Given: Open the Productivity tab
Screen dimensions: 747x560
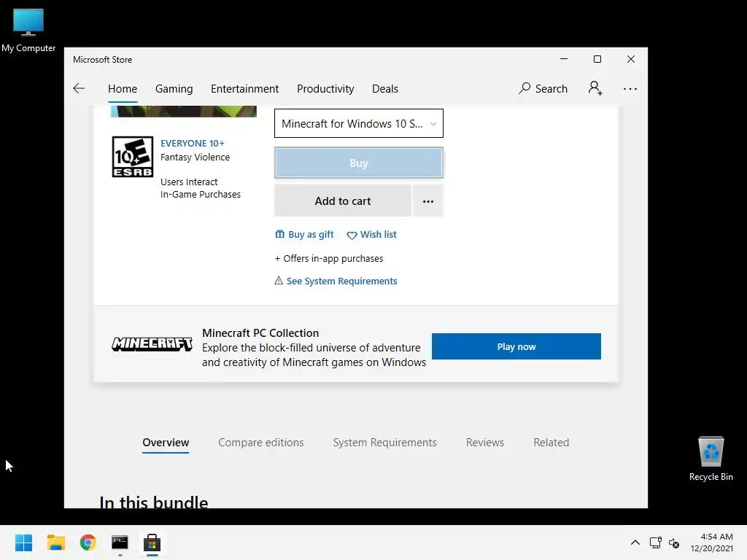Looking at the screenshot, I should pos(325,89).
